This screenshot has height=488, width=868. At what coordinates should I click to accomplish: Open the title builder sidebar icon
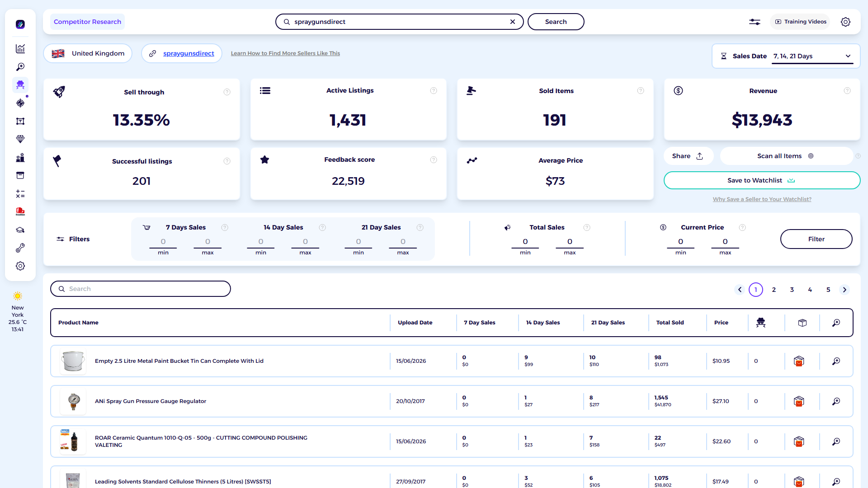click(x=20, y=121)
